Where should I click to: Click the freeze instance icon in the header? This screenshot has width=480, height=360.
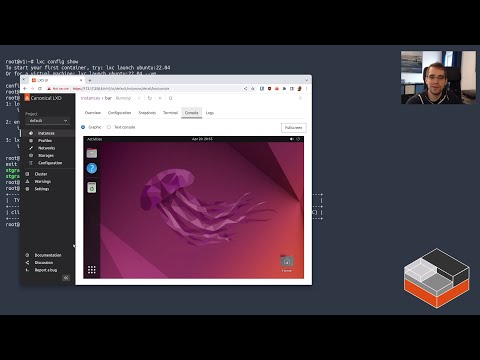pos(160,98)
